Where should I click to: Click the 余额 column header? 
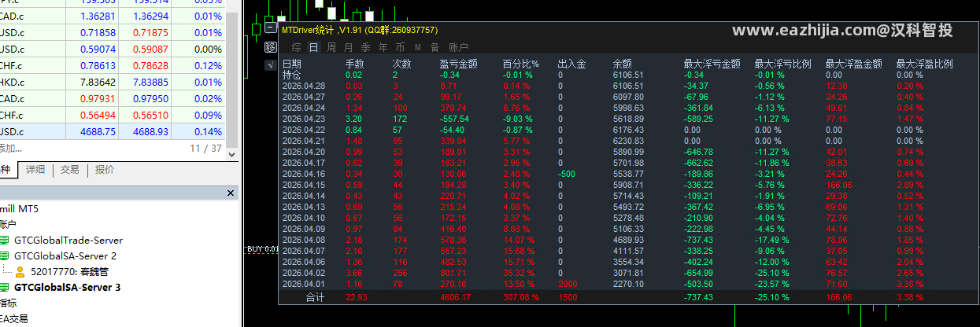(622, 64)
